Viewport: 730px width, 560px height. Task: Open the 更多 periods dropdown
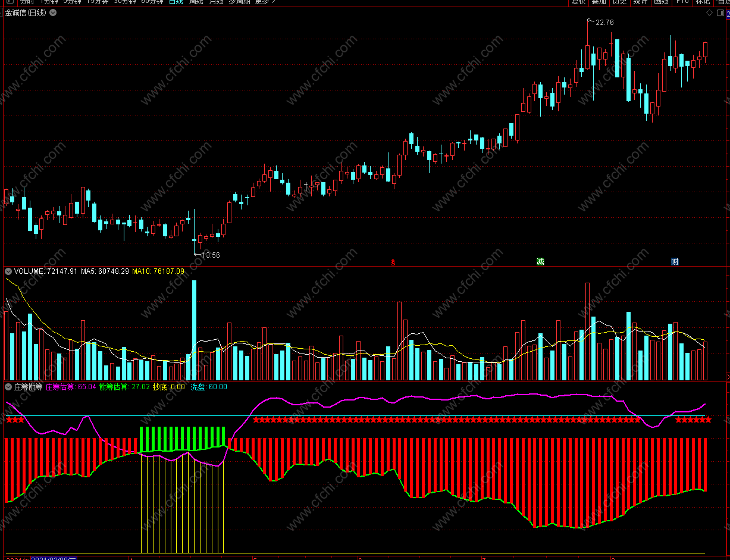[x=265, y=2]
